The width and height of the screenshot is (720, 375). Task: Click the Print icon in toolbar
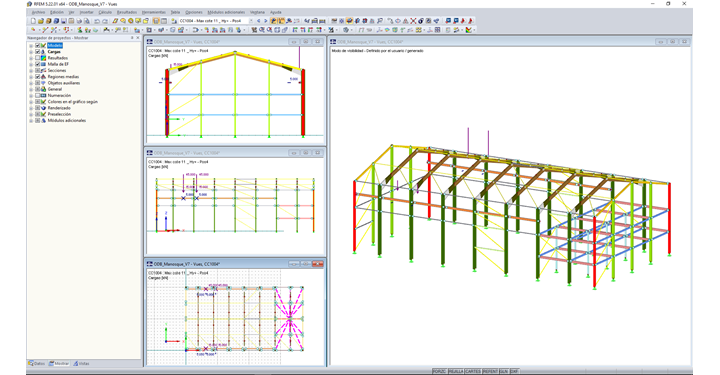point(79,21)
